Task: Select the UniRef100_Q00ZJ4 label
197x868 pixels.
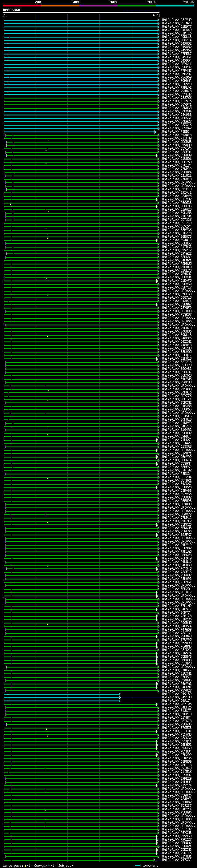Action: (177, 40)
